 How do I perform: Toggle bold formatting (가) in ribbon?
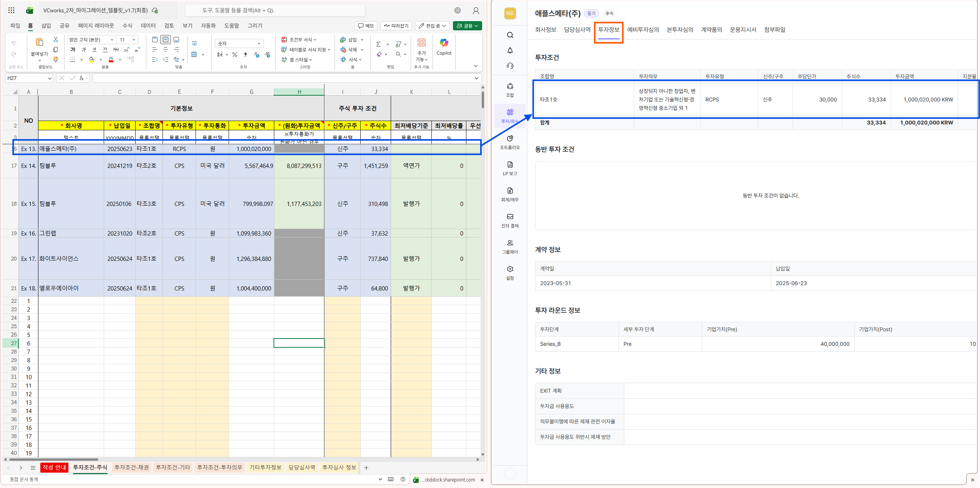73,50
